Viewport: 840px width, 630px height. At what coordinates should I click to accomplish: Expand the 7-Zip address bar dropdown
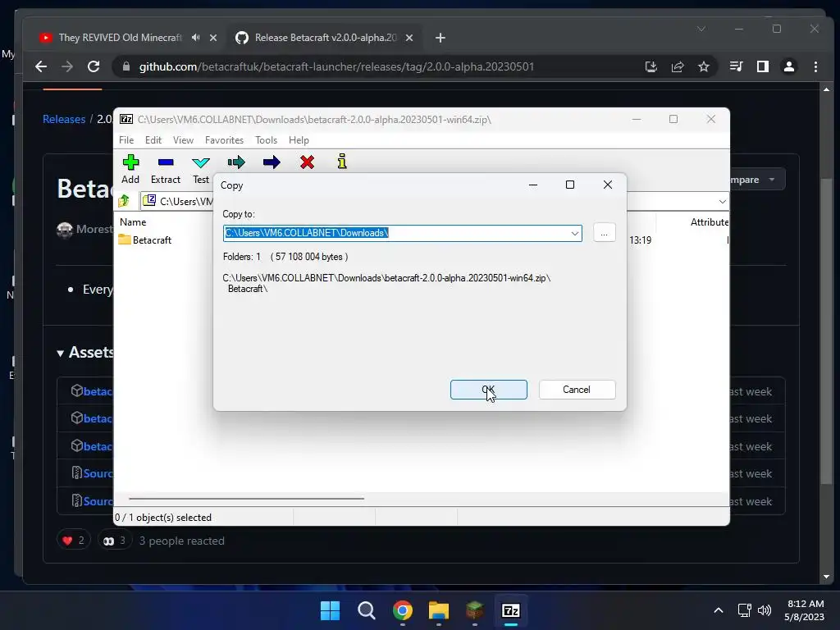(722, 202)
